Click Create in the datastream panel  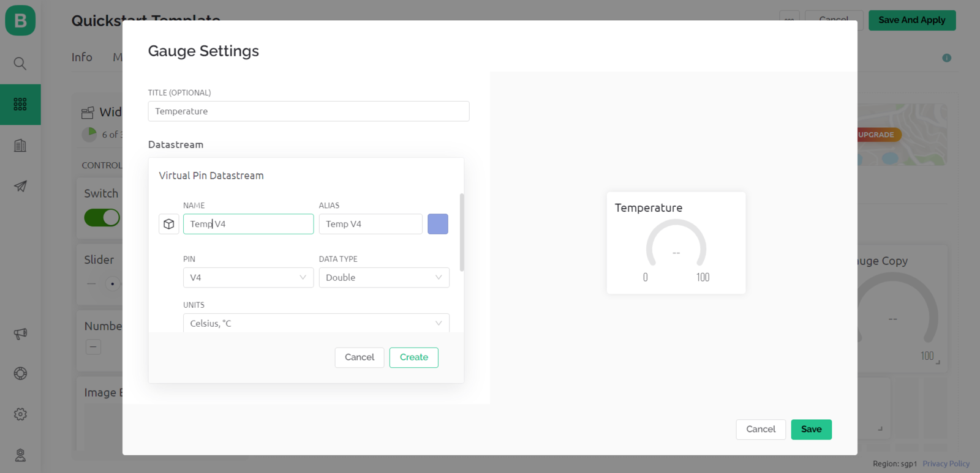[414, 357]
